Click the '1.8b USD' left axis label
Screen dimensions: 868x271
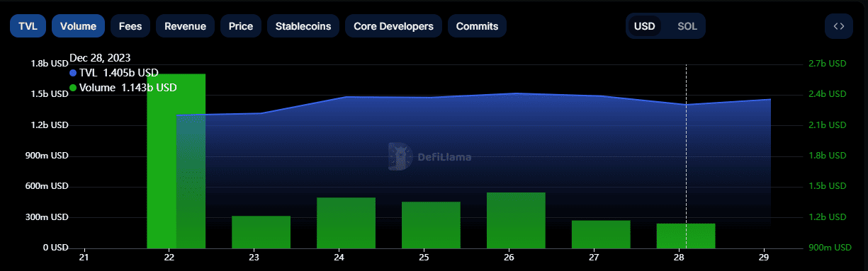click(50, 64)
